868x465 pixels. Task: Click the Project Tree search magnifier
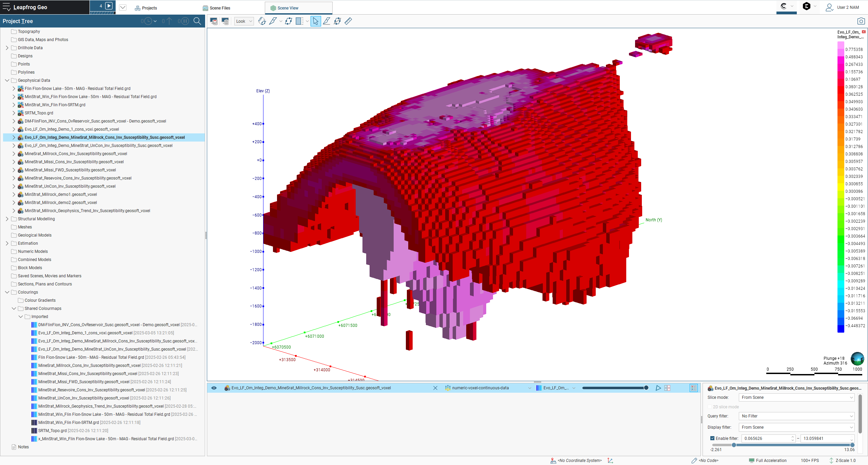click(x=197, y=21)
